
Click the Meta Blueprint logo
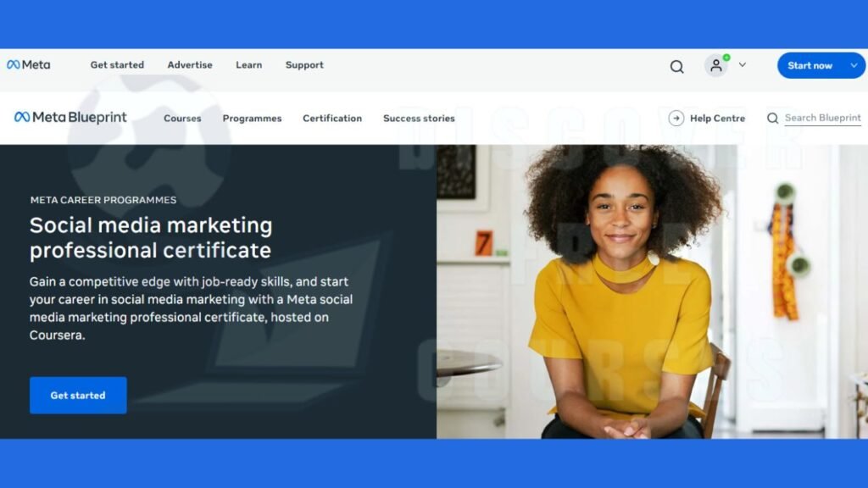coord(70,117)
